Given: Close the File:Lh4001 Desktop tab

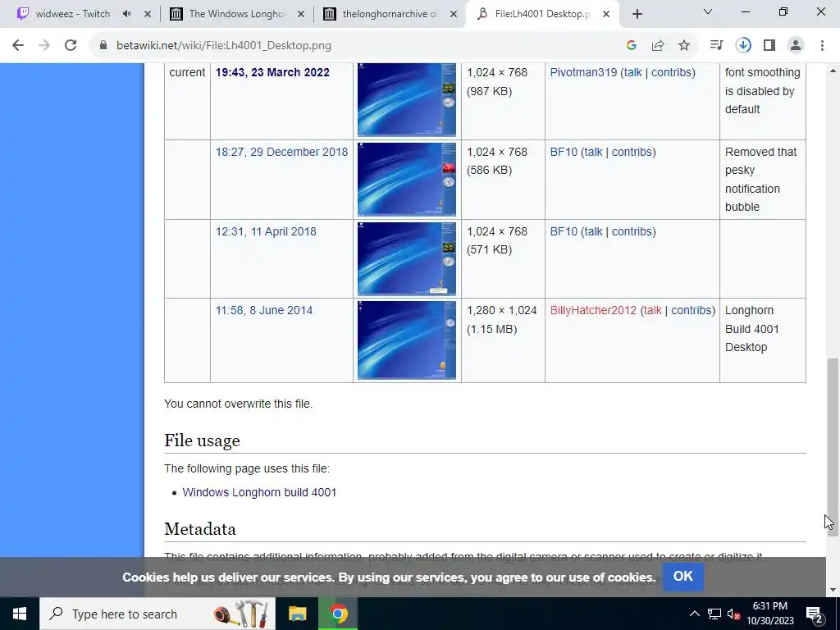Looking at the screenshot, I should pos(606,14).
